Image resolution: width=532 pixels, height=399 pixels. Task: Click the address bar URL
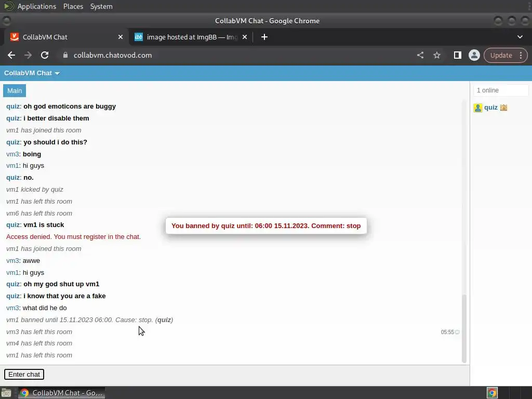tap(113, 55)
